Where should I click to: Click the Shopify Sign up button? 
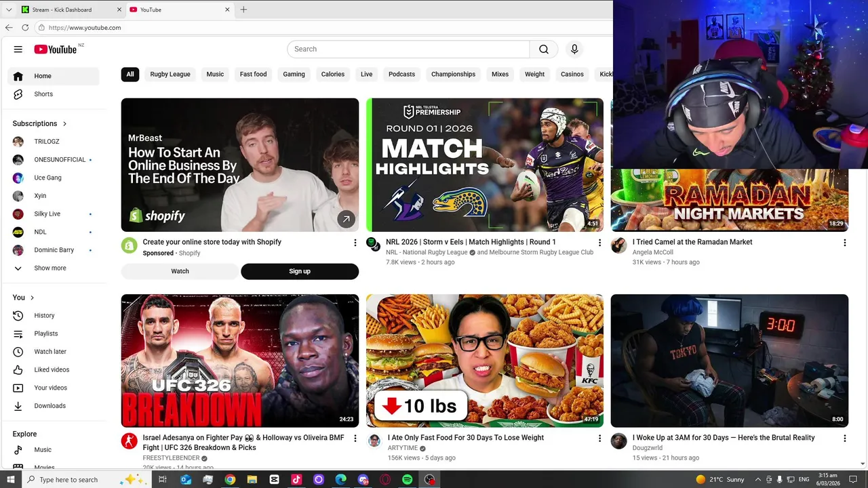(300, 271)
